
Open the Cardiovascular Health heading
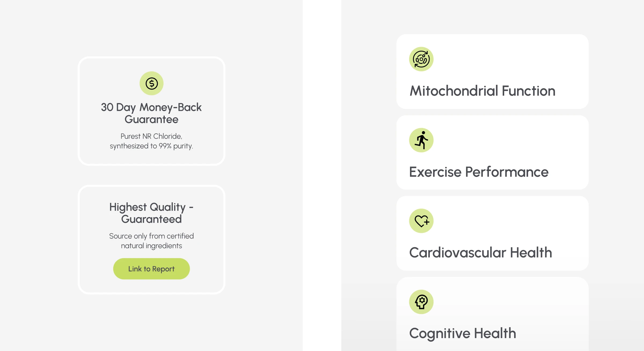[480, 253]
